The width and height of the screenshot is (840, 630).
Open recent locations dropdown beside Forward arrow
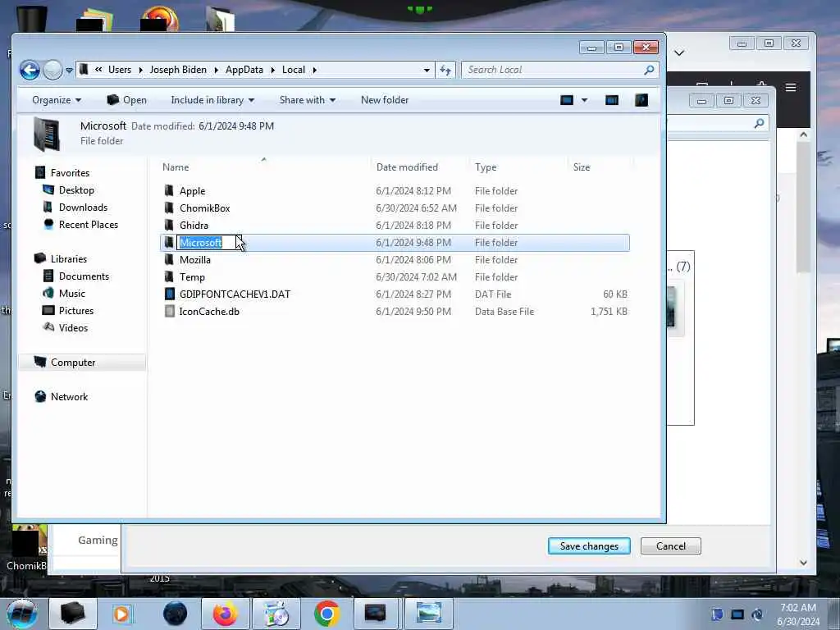point(69,71)
